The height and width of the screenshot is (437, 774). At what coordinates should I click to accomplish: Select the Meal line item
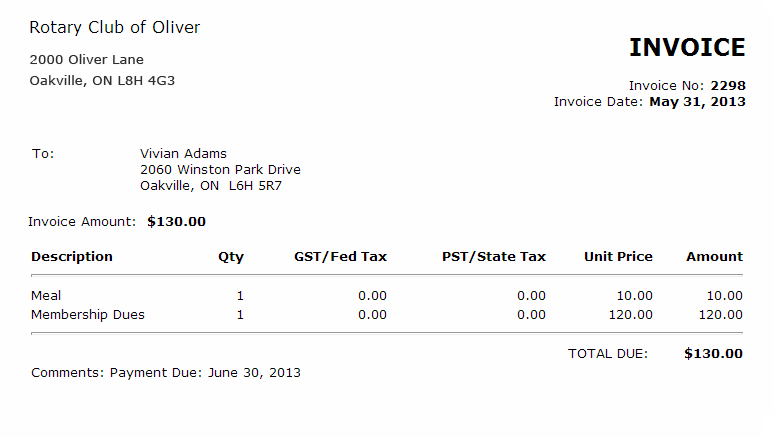pyautogui.click(x=47, y=295)
